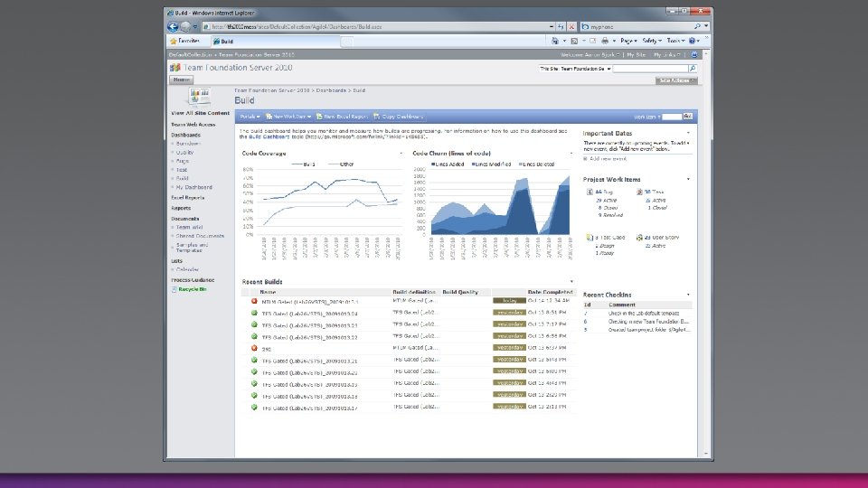This screenshot has width=868, height=488.
Task: Open the Site Actions dropdown
Action: [x=676, y=80]
